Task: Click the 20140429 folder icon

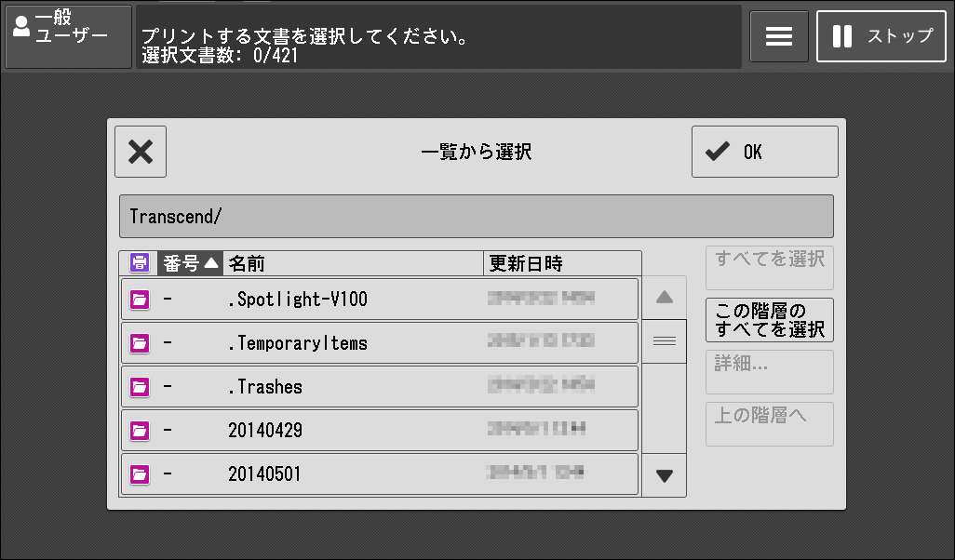Action: pos(140,431)
